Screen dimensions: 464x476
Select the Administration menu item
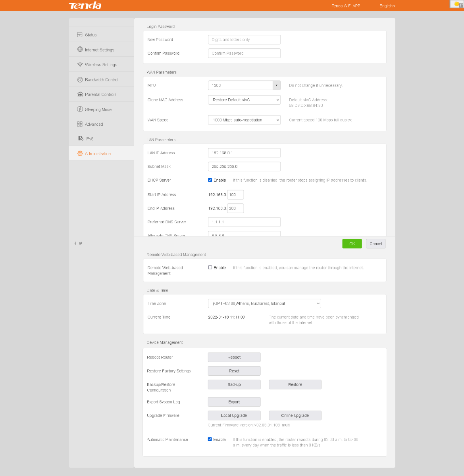tap(102, 153)
